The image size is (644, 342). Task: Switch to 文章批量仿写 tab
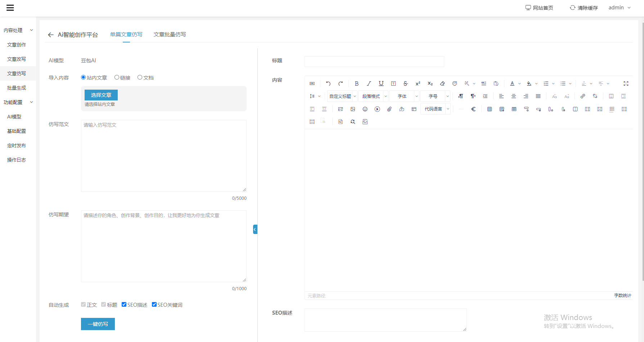(170, 35)
